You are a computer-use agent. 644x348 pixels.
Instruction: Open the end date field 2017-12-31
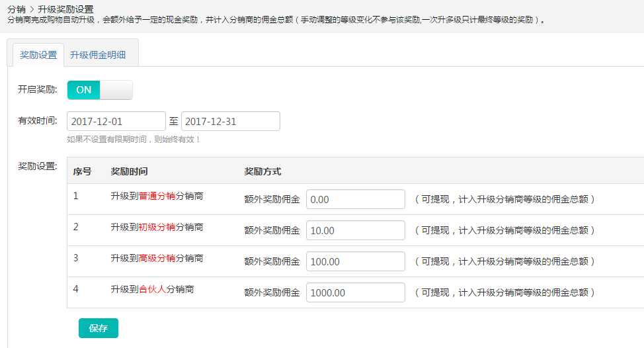pos(230,122)
